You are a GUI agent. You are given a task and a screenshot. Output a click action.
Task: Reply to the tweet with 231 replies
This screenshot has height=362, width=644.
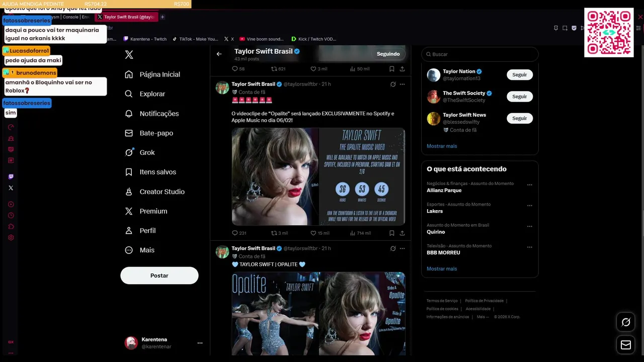[x=239, y=233]
